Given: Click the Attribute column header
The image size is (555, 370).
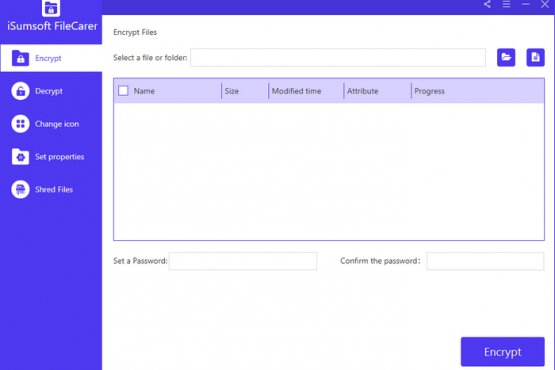Looking at the screenshot, I should (x=362, y=91).
